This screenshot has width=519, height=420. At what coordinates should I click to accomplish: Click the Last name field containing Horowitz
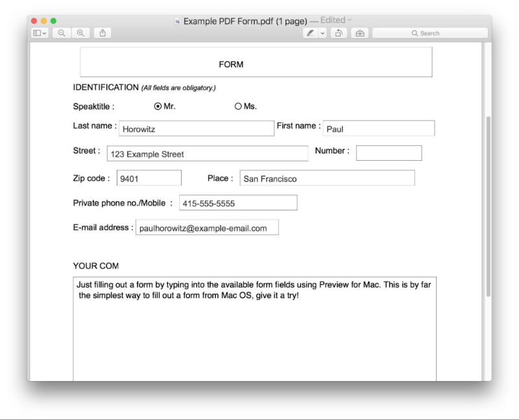pos(197,128)
